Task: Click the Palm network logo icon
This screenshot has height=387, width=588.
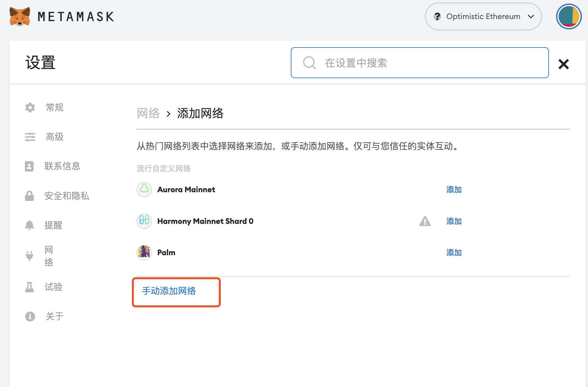Action: pos(144,252)
